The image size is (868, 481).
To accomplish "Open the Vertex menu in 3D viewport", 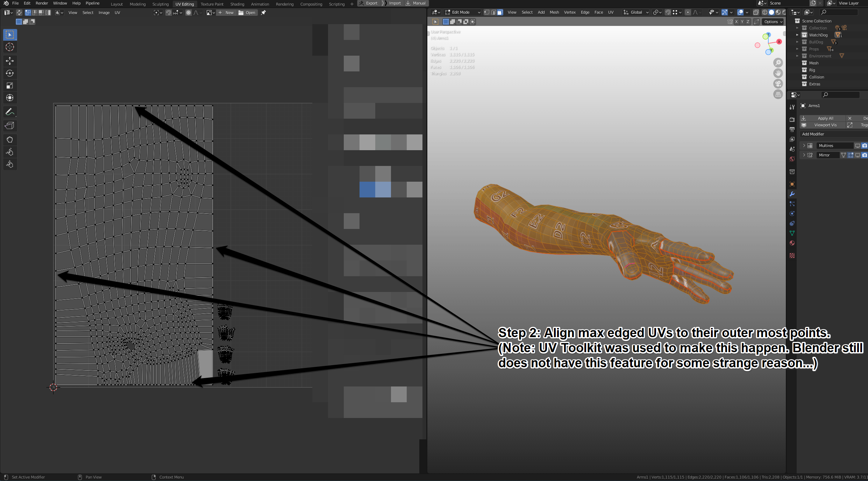I will coord(570,12).
